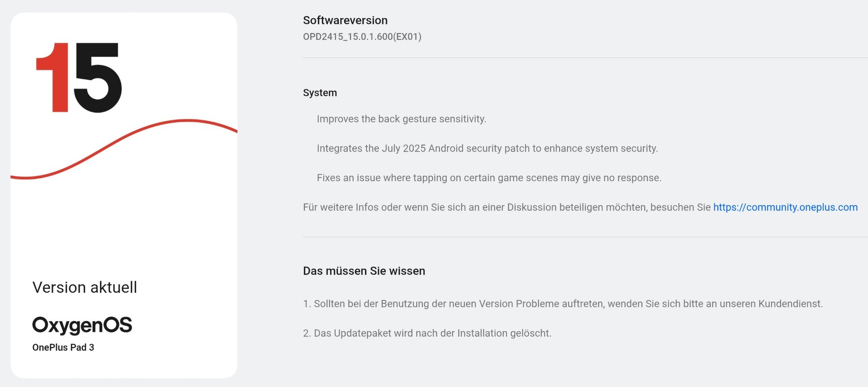
Task: Click the System section heading
Action: click(320, 93)
